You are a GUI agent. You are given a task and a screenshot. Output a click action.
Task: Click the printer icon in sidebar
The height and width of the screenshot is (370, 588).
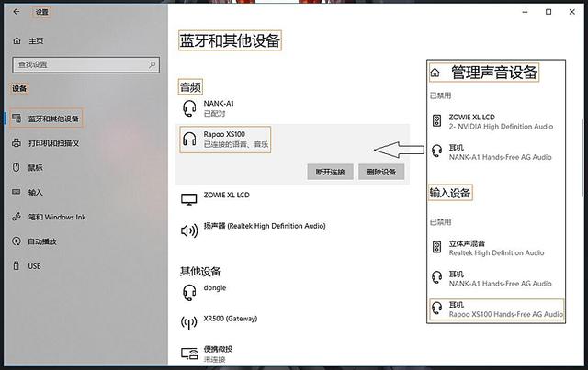(17, 143)
